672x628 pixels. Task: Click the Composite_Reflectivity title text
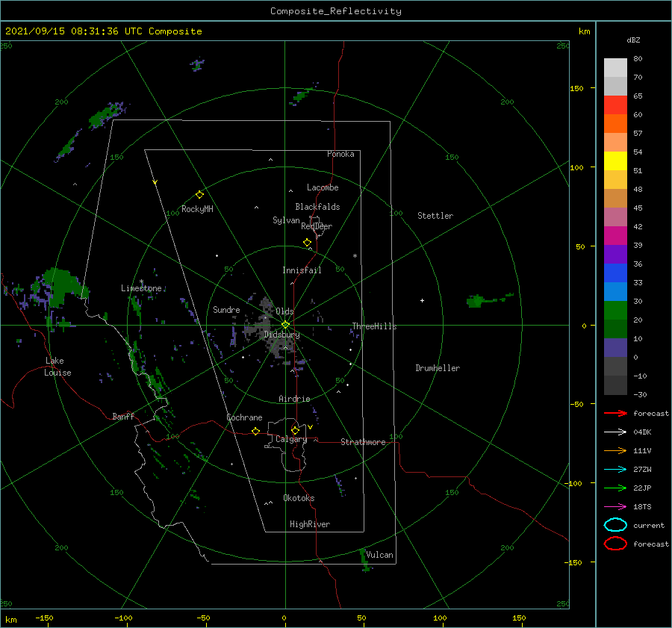point(335,11)
